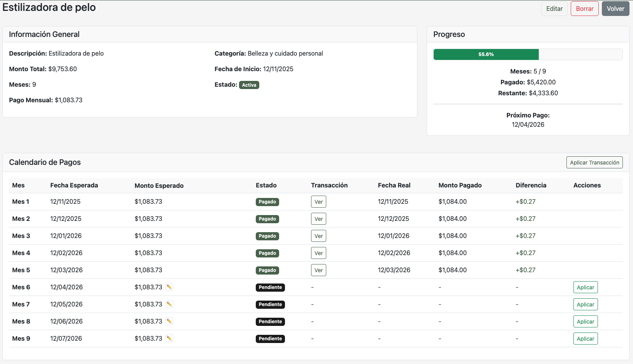Click the Transacción column header
The width and height of the screenshot is (633, 364).
[x=329, y=185]
